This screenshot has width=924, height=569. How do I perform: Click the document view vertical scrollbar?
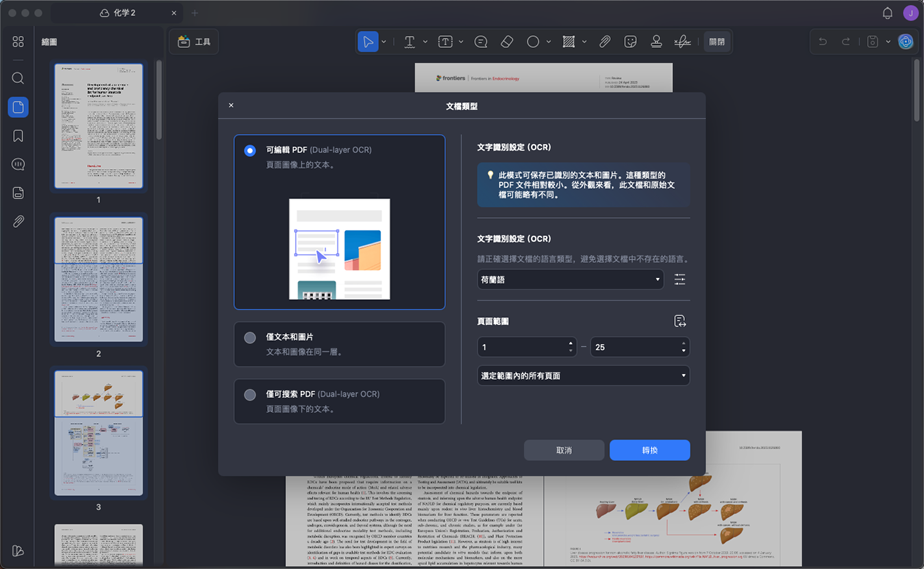(917, 90)
